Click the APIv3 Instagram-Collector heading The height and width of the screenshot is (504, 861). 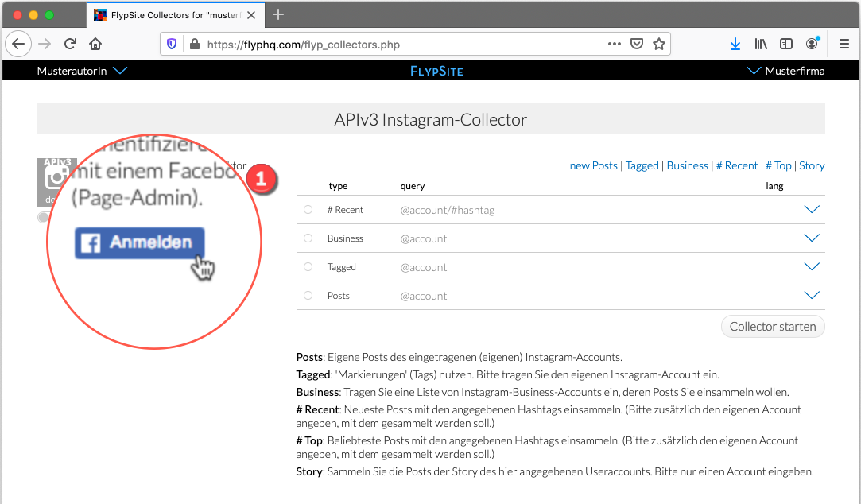(431, 120)
